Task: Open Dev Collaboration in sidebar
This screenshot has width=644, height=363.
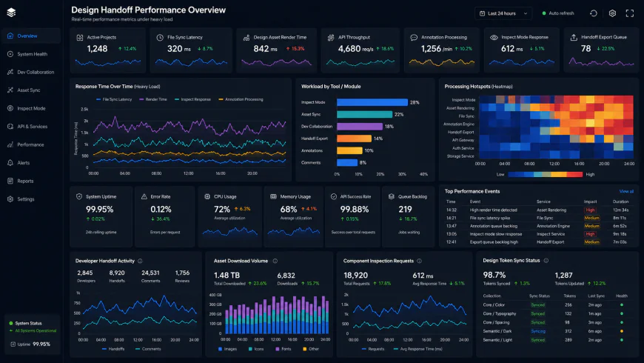Action: click(x=30, y=72)
